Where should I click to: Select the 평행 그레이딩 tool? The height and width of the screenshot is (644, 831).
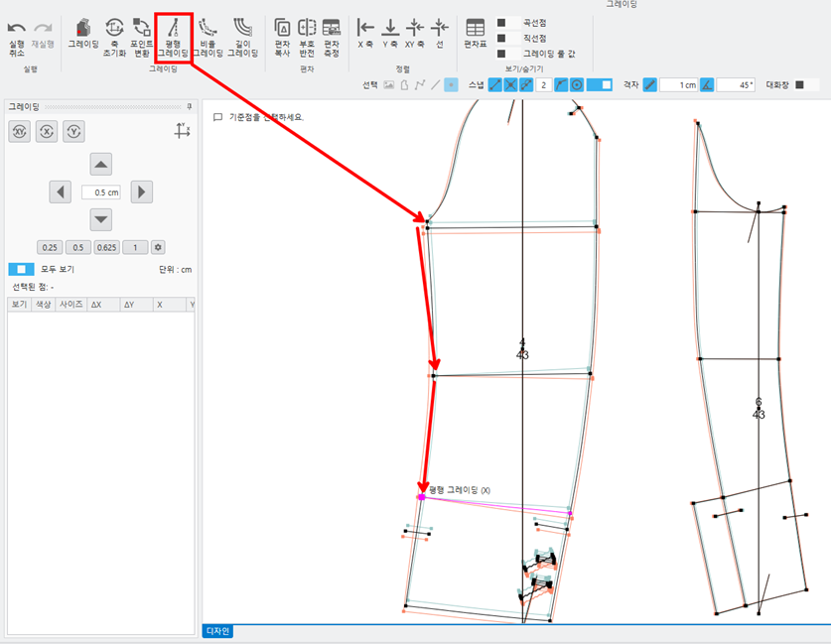click(x=173, y=38)
